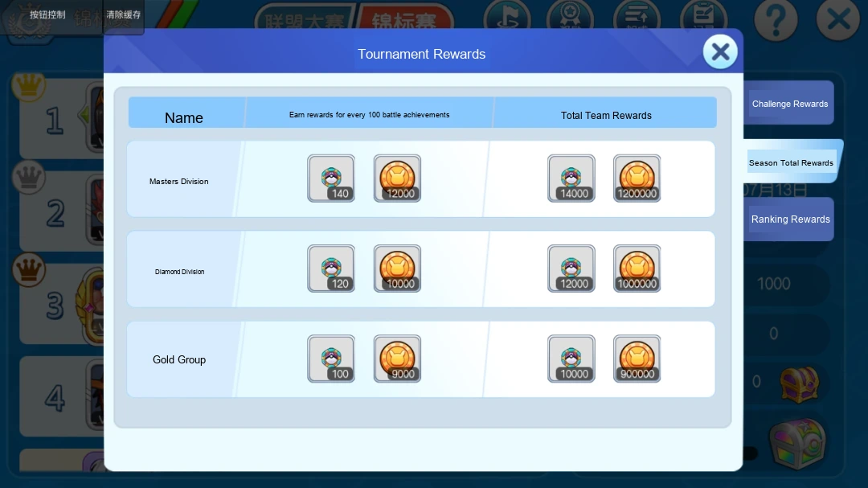This screenshot has width=868, height=488.
Task: Select rank 2 entry in background list
Action: pyautogui.click(x=62, y=211)
